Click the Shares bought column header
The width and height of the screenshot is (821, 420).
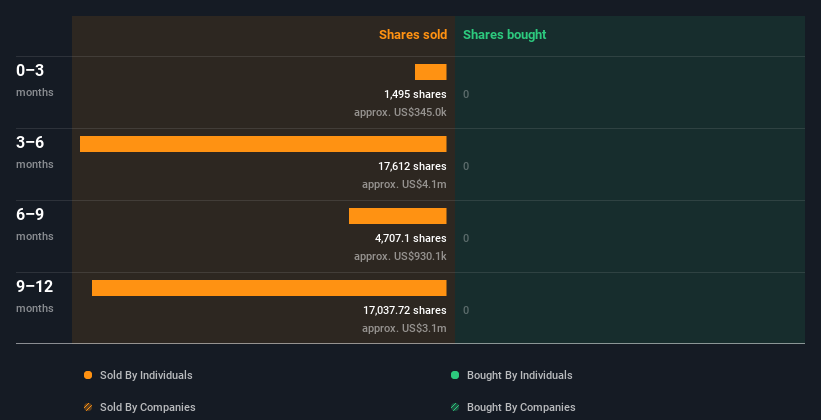[505, 35]
